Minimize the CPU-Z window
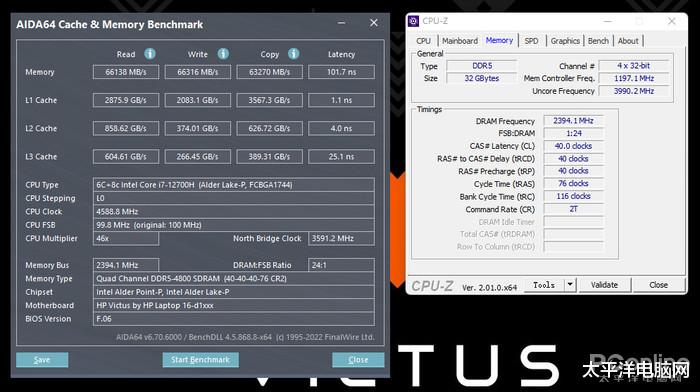Viewport: 700px width, 392px height. [x=608, y=21]
